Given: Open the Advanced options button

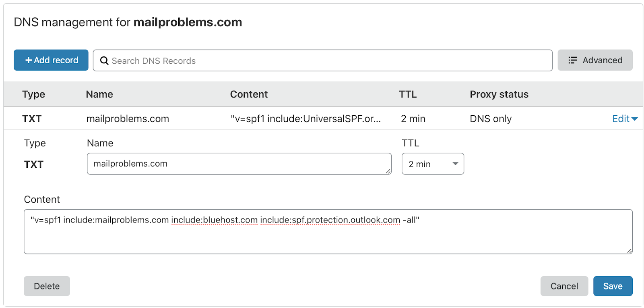Looking at the screenshot, I should tap(595, 60).
